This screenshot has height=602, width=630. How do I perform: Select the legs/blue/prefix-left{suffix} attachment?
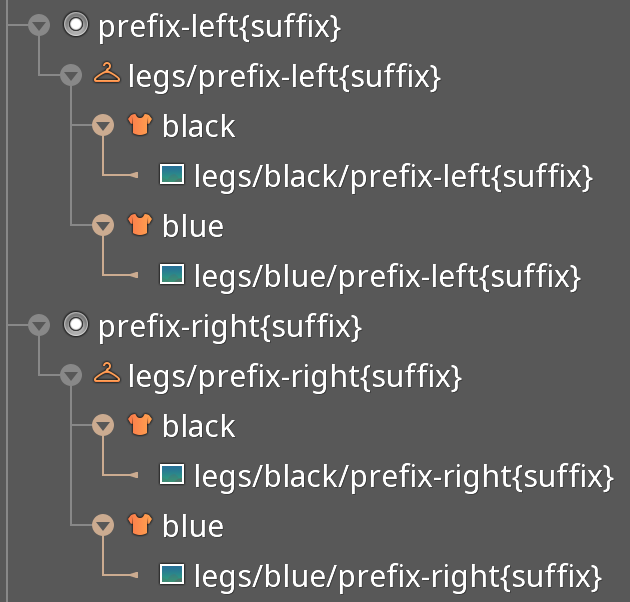[387, 276]
